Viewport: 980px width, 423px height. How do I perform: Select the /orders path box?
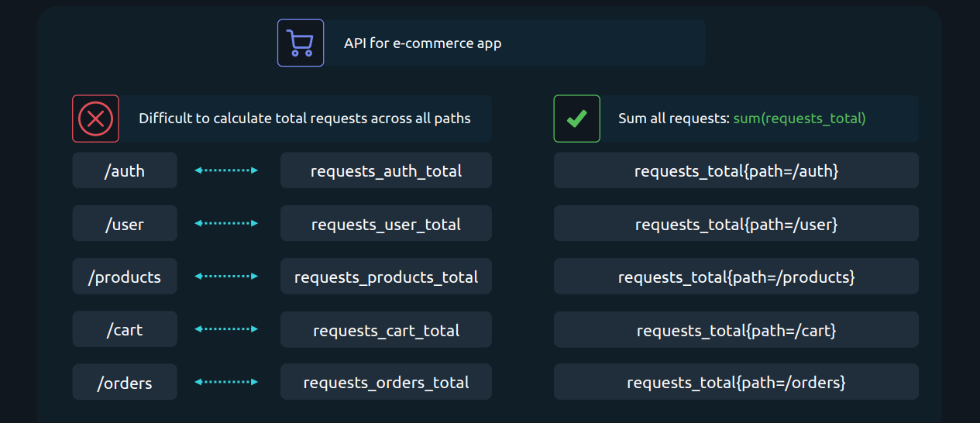(x=125, y=382)
